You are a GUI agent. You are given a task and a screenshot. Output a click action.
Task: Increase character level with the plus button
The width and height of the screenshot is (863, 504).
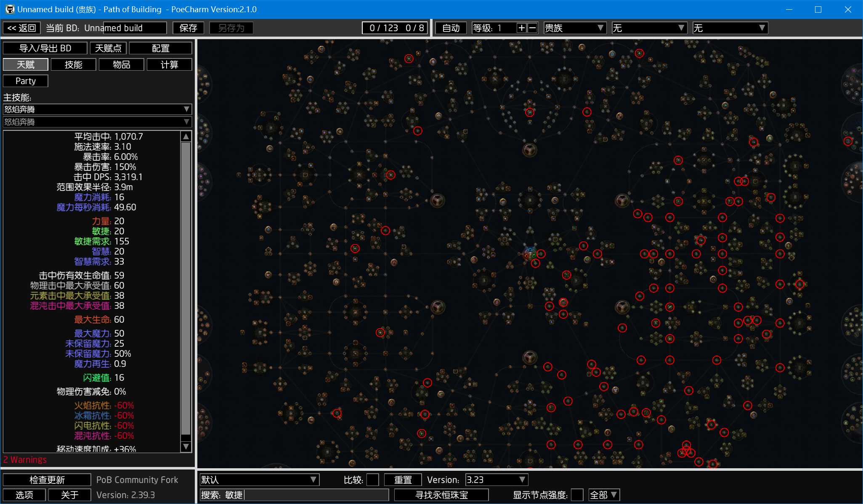coord(521,28)
